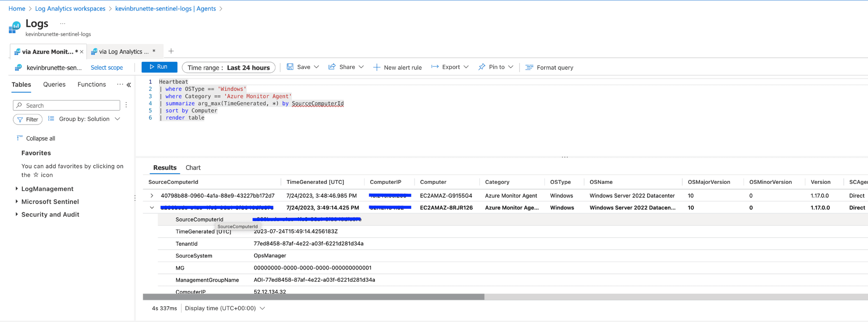This screenshot has width=868, height=322.
Task: Click the Format query icon
Action: (529, 67)
